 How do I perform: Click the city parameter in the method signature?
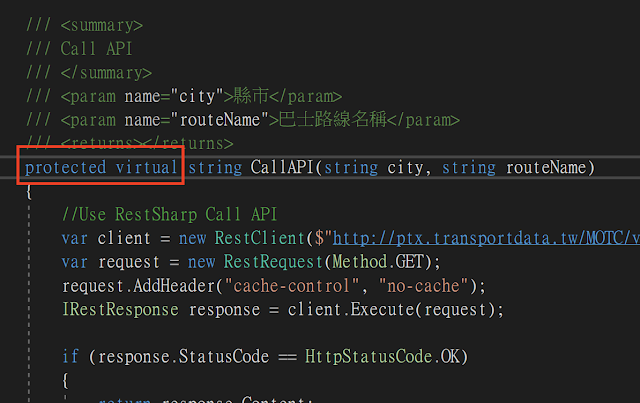405,168
